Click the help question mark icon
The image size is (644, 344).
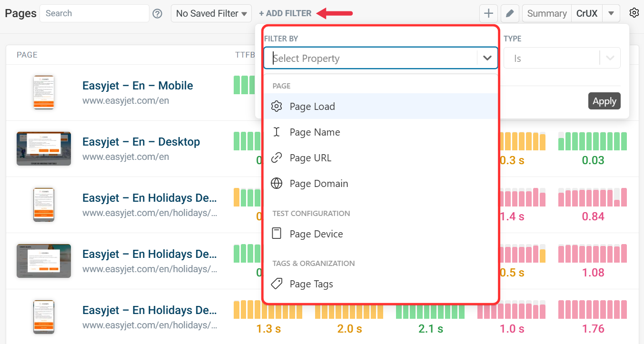(158, 14)
